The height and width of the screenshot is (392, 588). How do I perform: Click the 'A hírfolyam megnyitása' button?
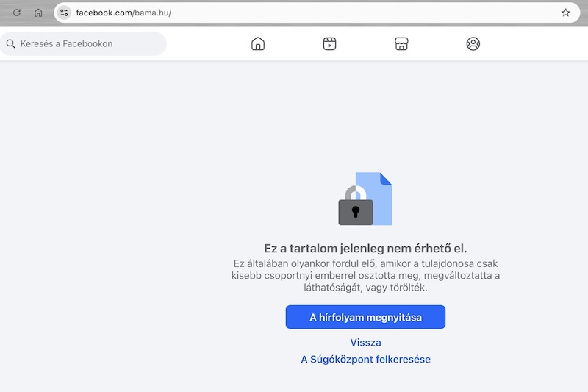(365, 317)
